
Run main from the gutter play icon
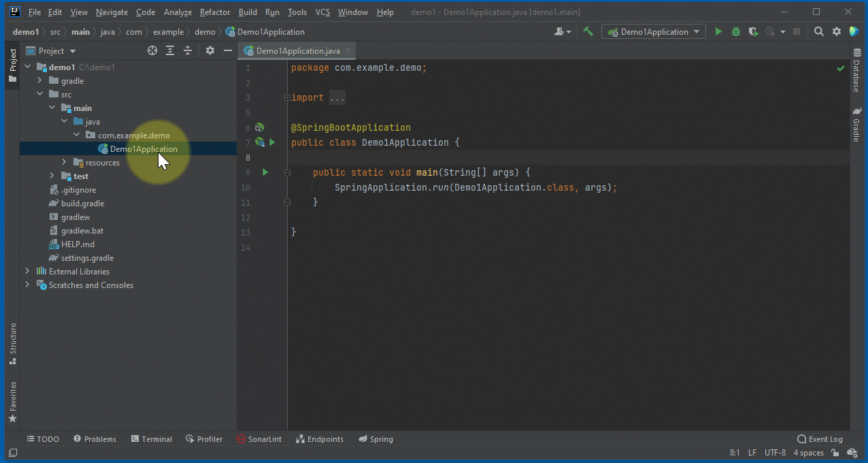click(x=265, y=172)
